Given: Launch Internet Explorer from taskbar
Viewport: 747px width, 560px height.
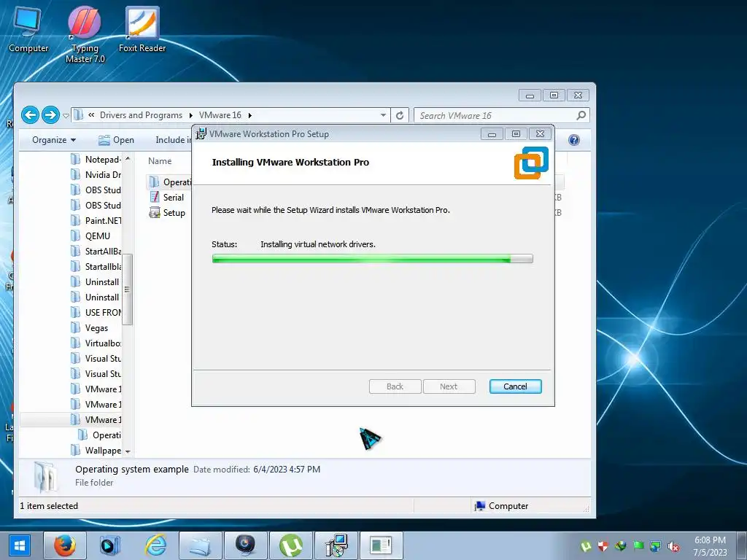Looking at the screenshot, I should [x=155, y=545].
